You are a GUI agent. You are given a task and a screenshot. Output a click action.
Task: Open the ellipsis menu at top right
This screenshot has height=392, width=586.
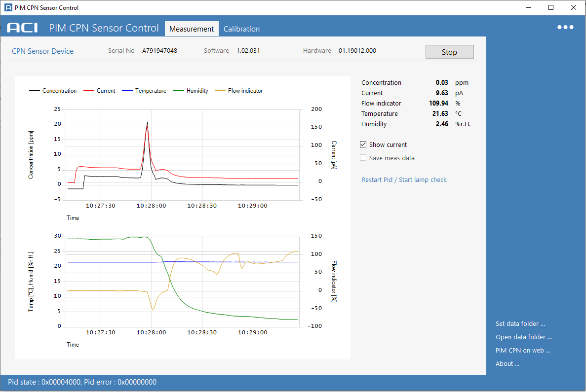click(565, 27)
